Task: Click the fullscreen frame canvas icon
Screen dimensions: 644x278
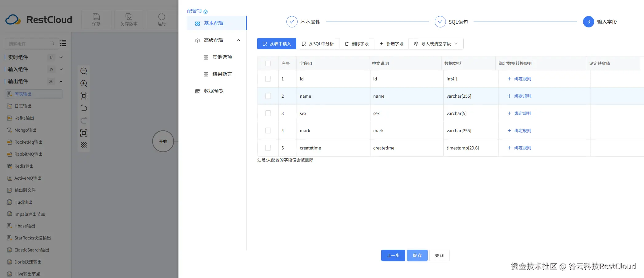Action: pos(84,133)
